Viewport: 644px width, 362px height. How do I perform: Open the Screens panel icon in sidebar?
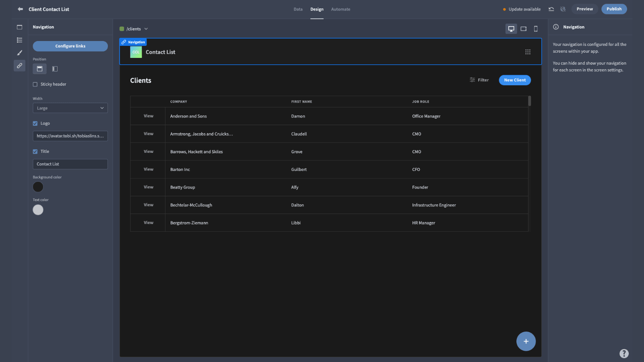coord(19,27)
